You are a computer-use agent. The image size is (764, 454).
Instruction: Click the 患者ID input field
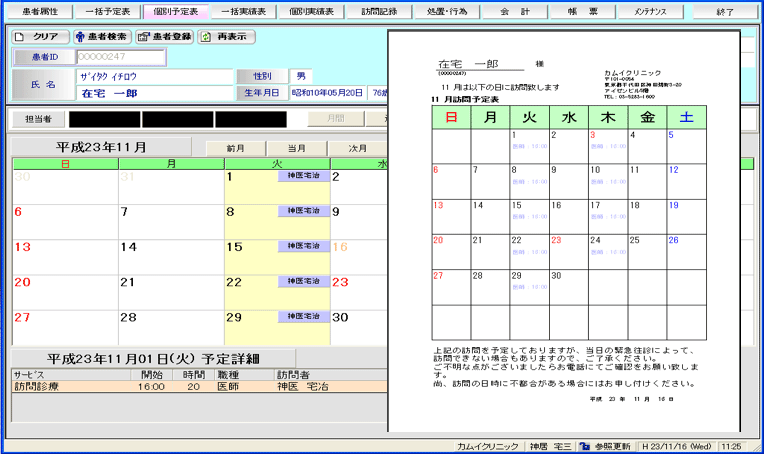tap(121, 57)
